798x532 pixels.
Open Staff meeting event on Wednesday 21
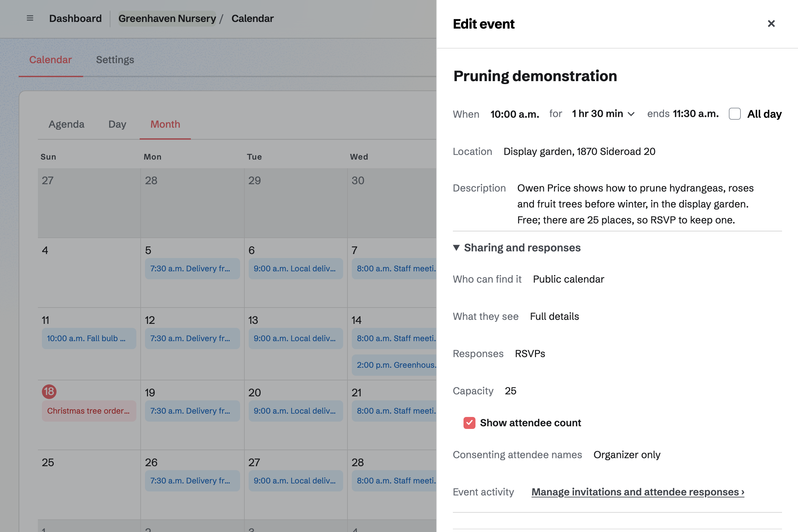pyautogui.click(x=394, y=411)
